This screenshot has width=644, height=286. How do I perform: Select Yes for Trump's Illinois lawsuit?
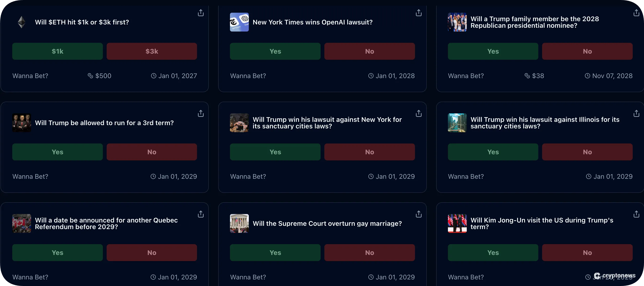[493, 152]
